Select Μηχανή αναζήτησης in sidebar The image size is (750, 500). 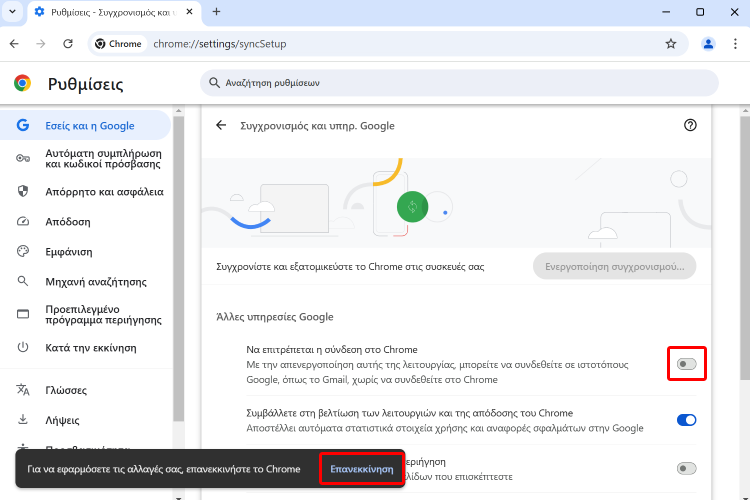tap(95, 282)
